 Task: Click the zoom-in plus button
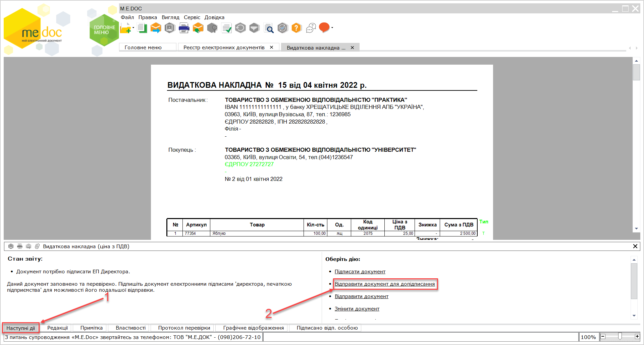coord(637,337)
